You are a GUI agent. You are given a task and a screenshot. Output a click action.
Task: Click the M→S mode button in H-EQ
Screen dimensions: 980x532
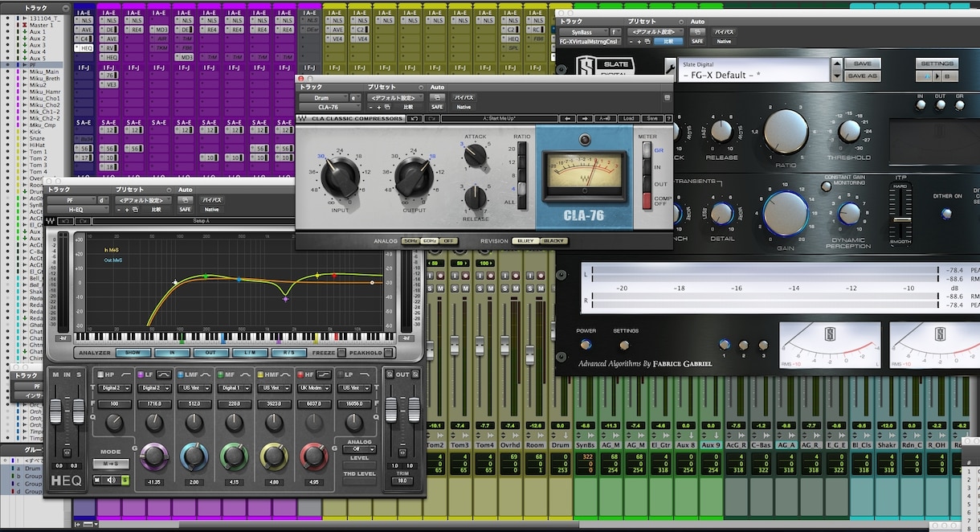pyautogui.click(x=111, y=464)
